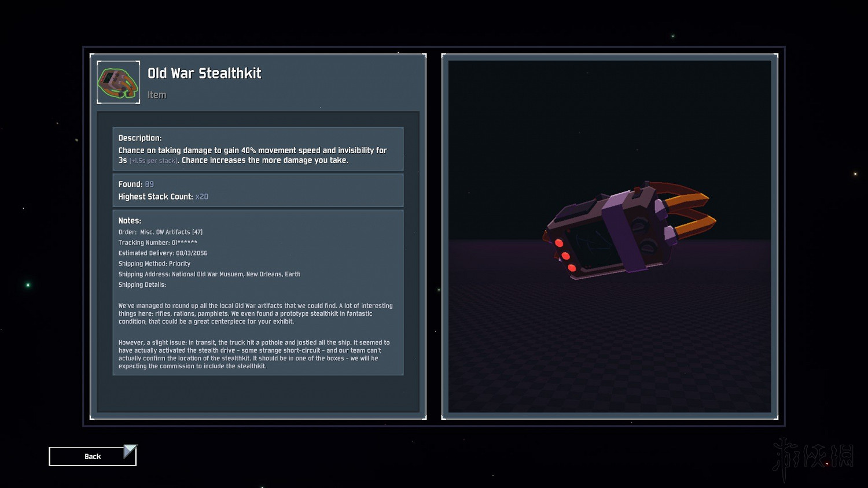This screenshot has height=488, width=868.
Task: Click the Back button
Action: (x=92, y=456)
